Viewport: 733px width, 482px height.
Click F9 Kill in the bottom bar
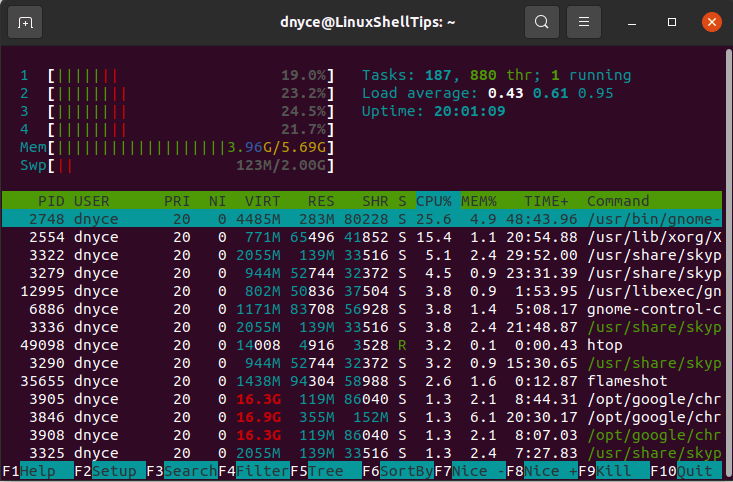[x=614, y=471]
